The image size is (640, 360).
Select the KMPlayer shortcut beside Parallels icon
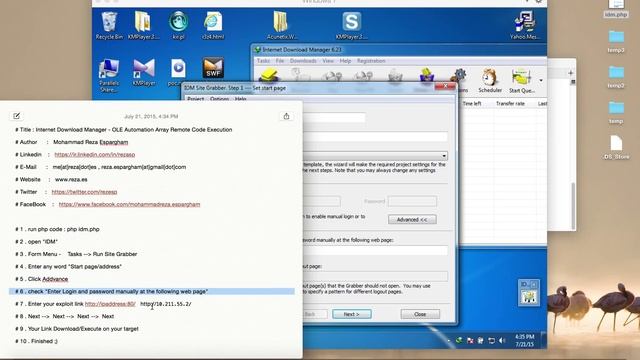click(144, 72)
